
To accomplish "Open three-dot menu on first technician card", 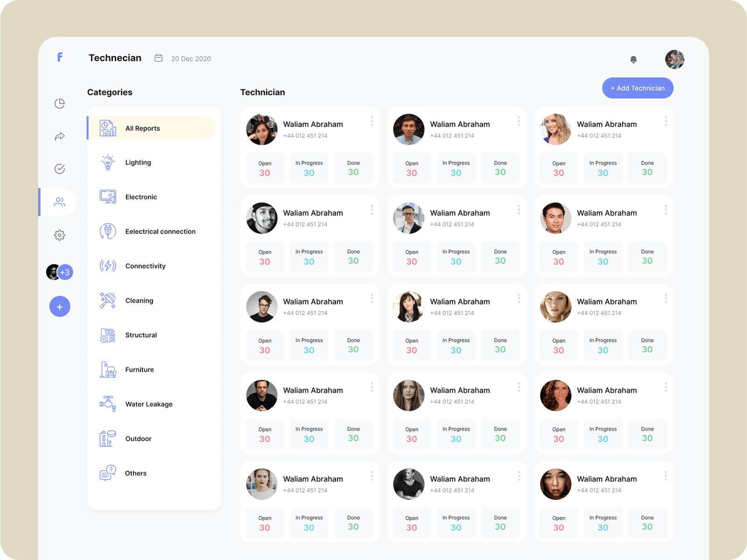I will (372, 121).
